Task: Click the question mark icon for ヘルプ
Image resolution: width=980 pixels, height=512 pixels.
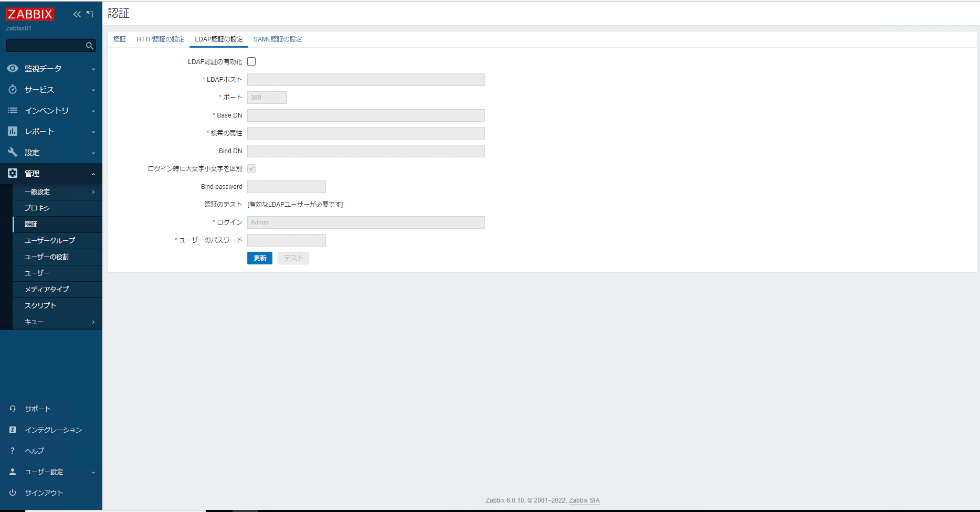Action: pyautogui.click(x=13, y=451)
